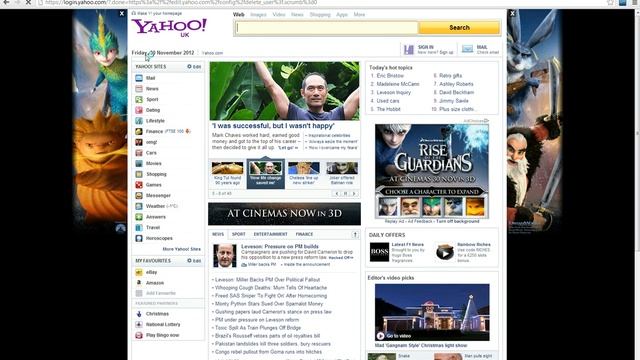Play the Rainbow Riches daily offer video
This screenshot has width=640, height=360.
tap(444, 253)
